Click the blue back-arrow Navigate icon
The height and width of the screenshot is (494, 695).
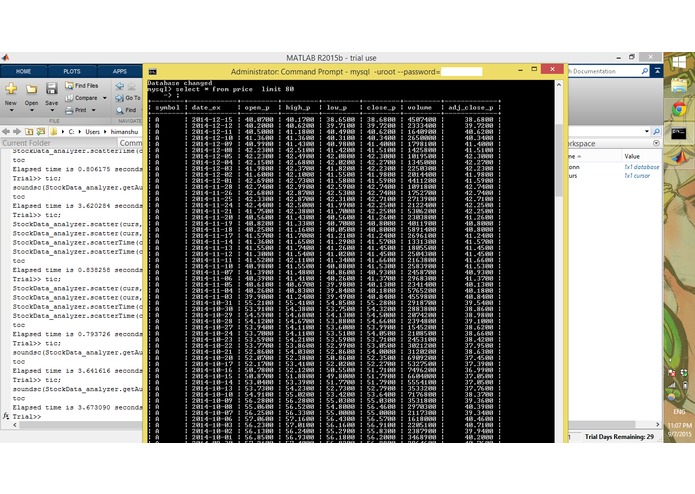(120, 86)
